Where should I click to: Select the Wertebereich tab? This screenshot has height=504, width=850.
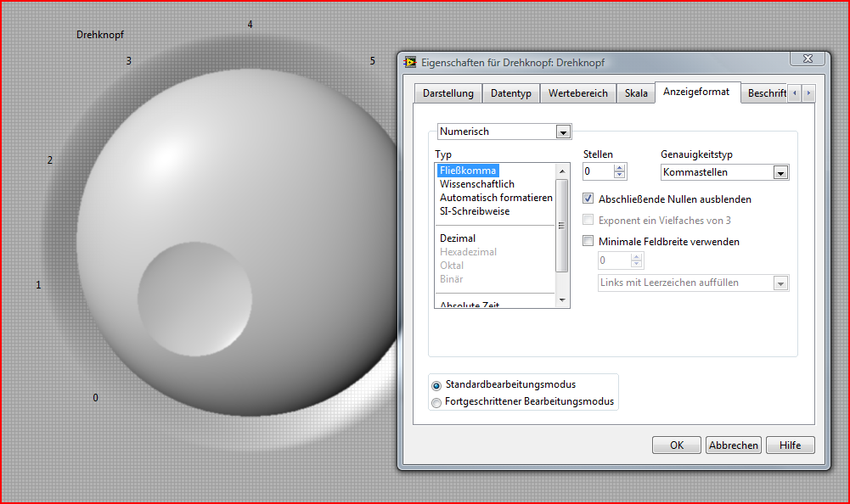point(578,93)
